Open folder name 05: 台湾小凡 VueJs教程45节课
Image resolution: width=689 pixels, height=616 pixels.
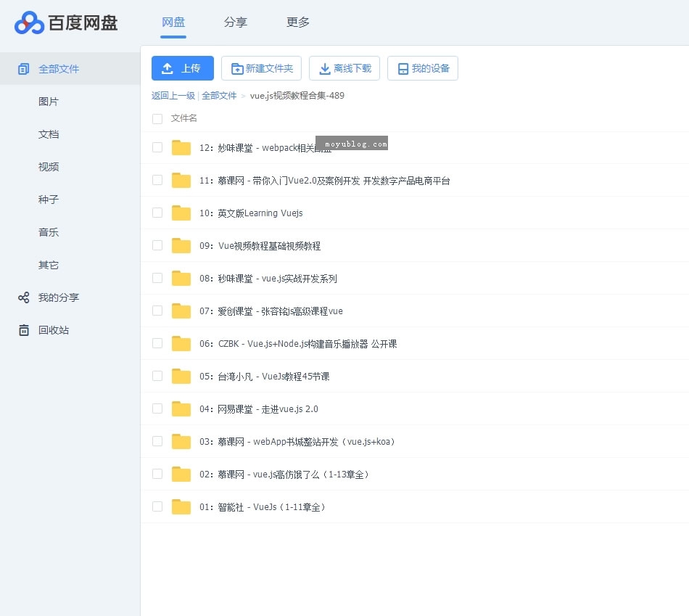[x=265, y=377]
